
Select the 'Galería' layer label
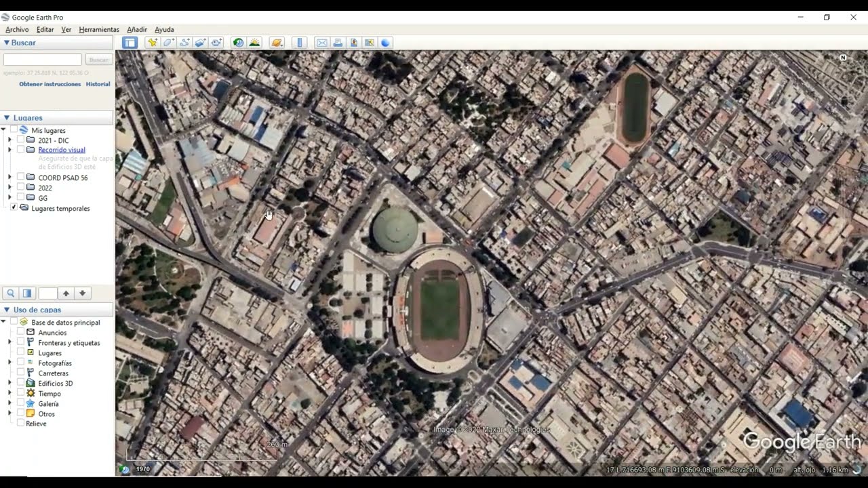coord(48,404)
